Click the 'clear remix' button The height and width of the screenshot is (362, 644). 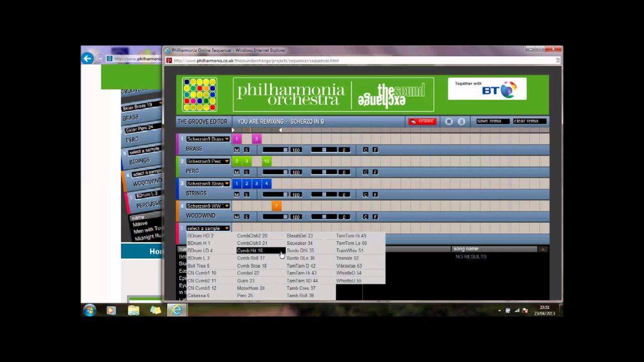pyautogui.click(x=529, y=121)
